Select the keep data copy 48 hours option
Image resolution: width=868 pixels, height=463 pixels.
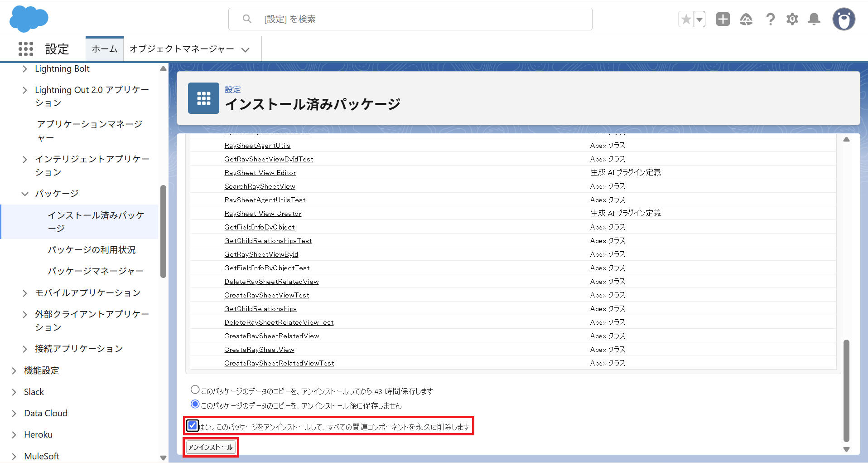coord(195,390)
